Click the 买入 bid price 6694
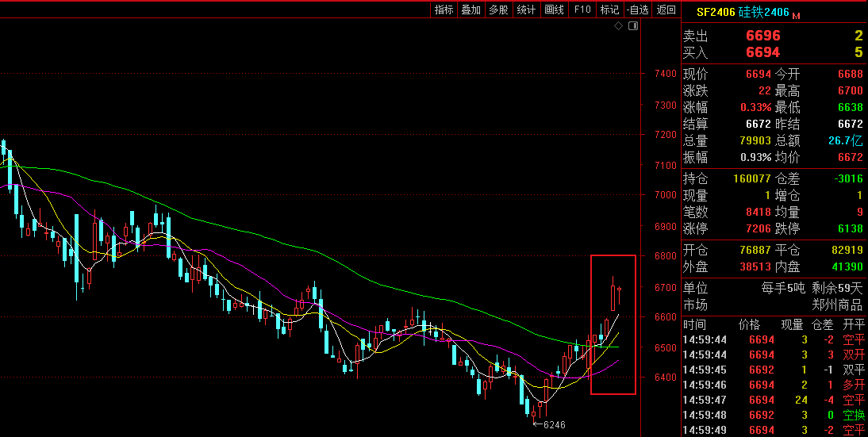 click(763, 52)
